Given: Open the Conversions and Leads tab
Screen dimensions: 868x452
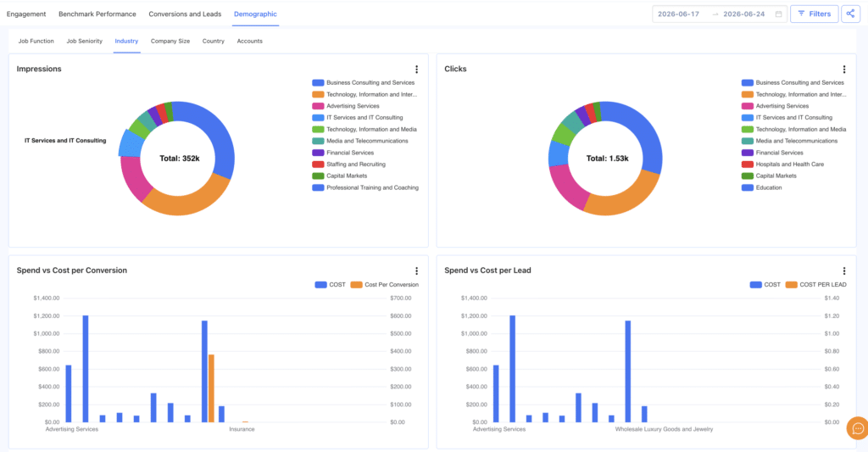Looking at the screenshot, I should 185,14.
